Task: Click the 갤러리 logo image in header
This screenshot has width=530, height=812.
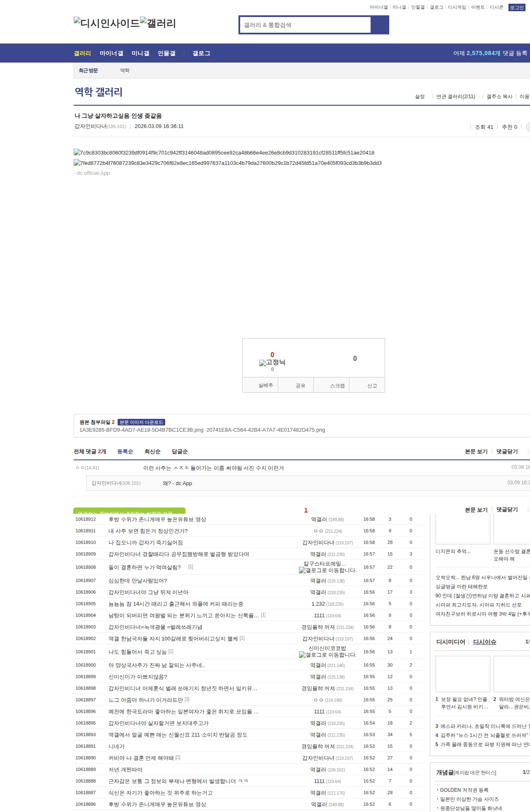Action: click(158, 23)
